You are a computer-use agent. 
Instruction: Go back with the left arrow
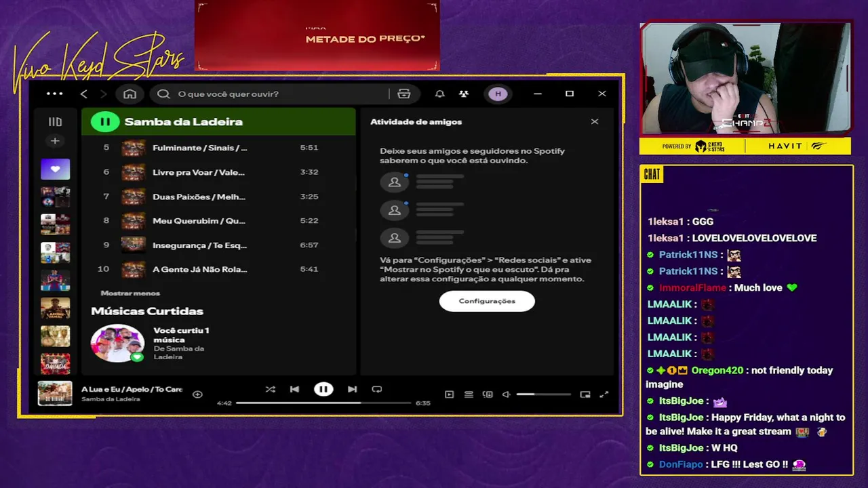coord(84,94)
